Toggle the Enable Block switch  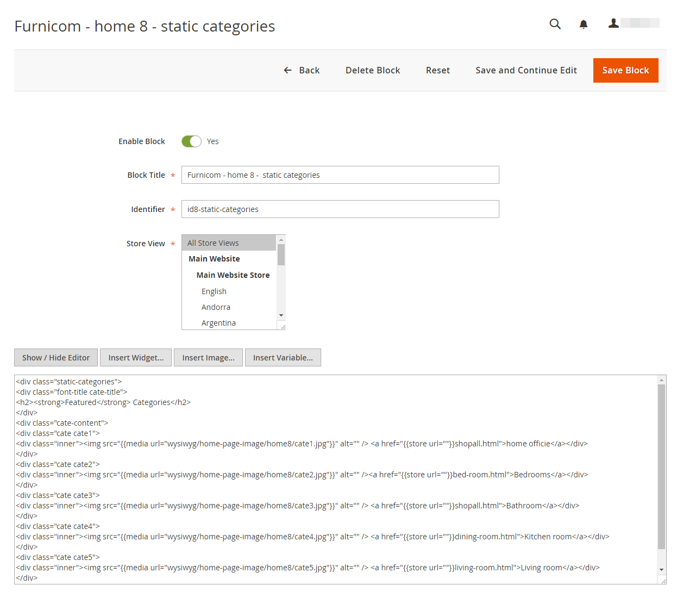pos(191,141)
